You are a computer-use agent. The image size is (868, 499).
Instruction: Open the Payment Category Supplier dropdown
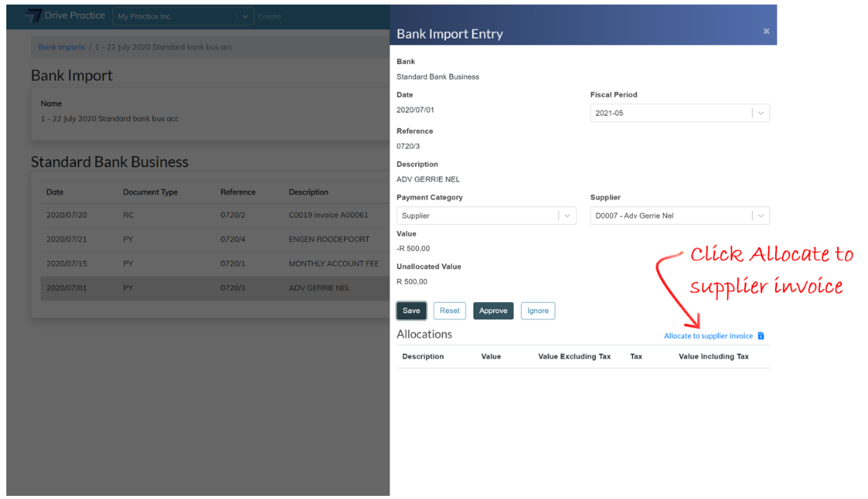(486, 216)
